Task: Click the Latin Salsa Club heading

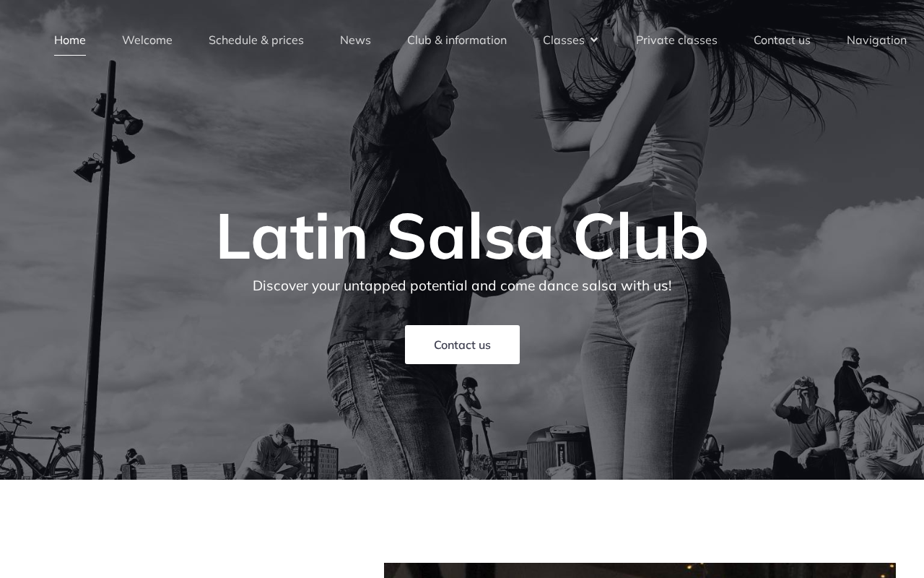Action: (462, 236)
